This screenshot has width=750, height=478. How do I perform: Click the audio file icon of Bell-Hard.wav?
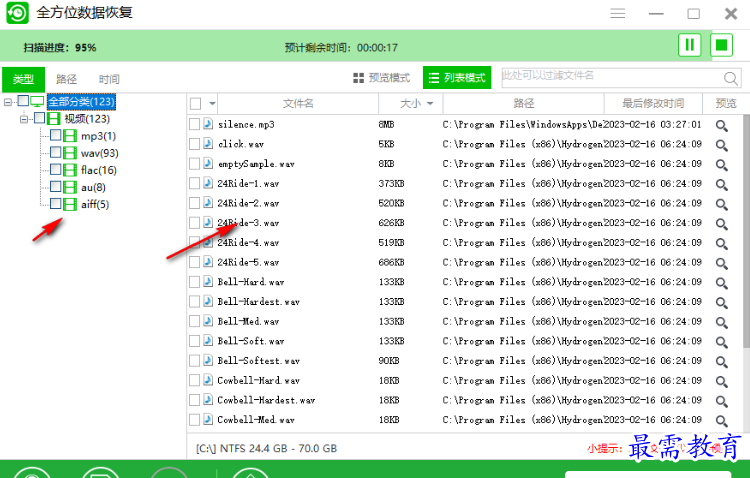208,281
